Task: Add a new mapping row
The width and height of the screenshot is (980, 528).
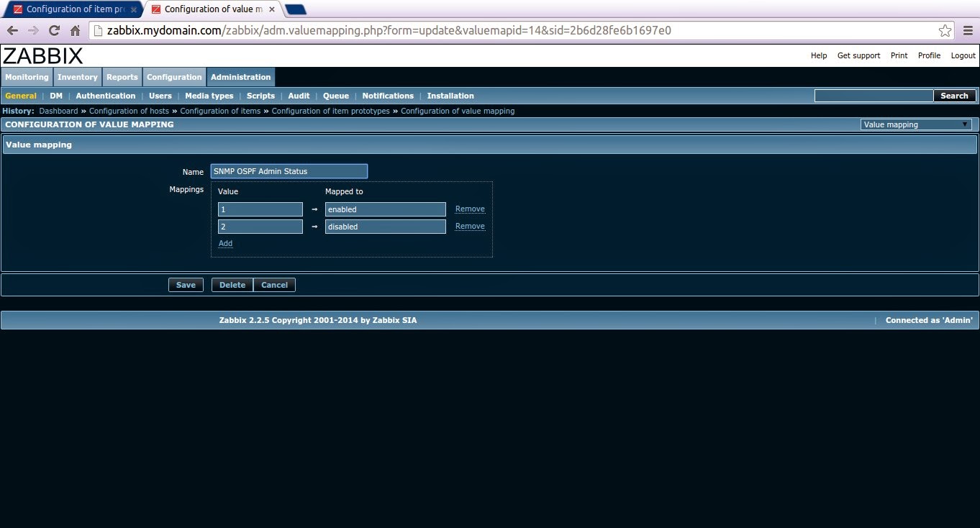Action: click(225, 243)
